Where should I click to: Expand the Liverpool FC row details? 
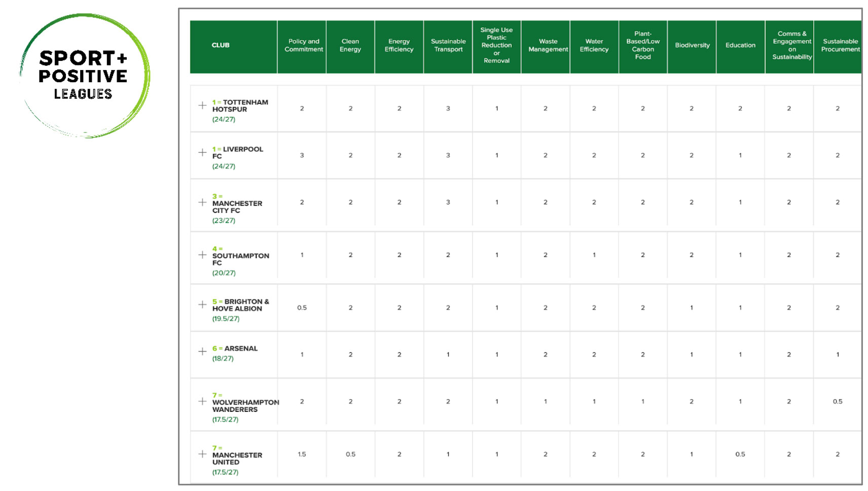click(202, 153)
